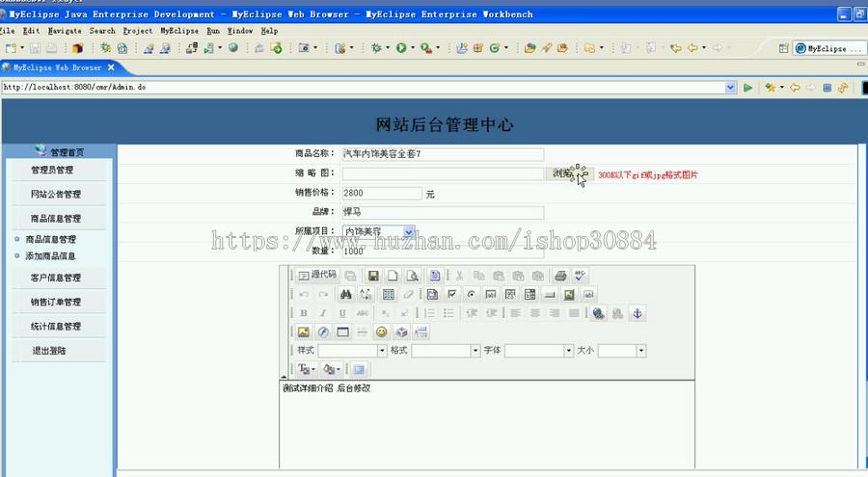
Task: Run the spell check (ABC) icon
Action: 580,276
